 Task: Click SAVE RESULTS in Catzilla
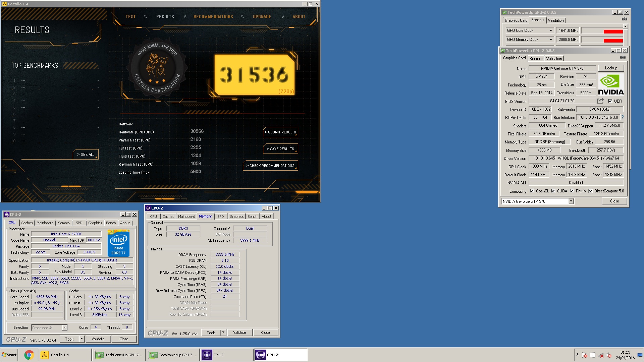[x=280, y=149]
